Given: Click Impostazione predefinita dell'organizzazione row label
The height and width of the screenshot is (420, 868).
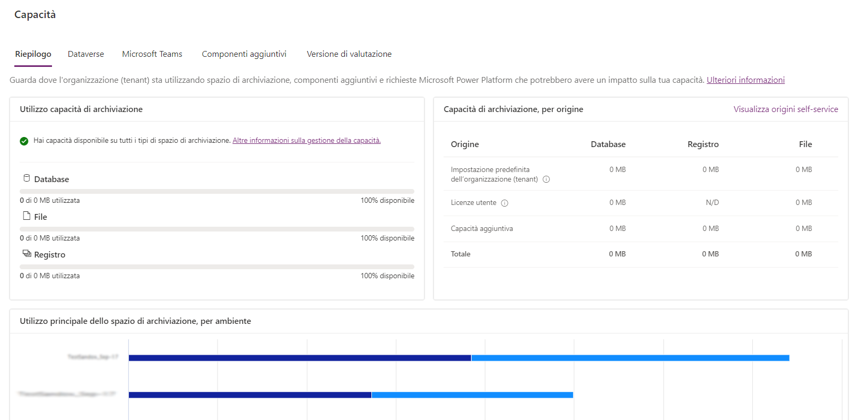Looking at the screenshot, I should [x=494, y=175].
